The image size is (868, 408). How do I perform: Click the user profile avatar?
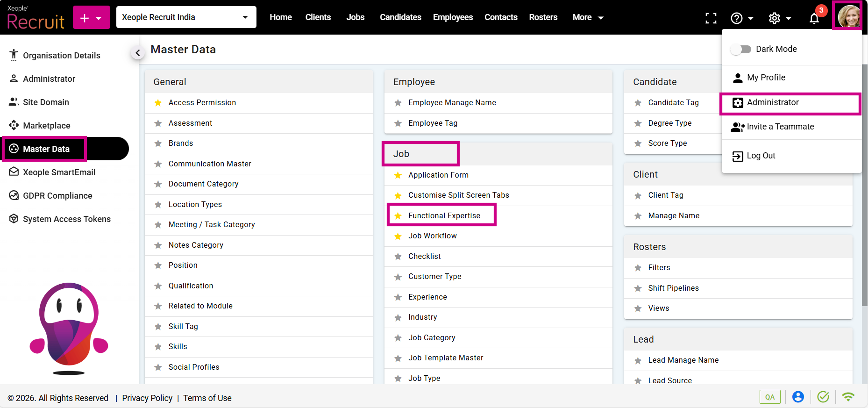coord(848,16)
